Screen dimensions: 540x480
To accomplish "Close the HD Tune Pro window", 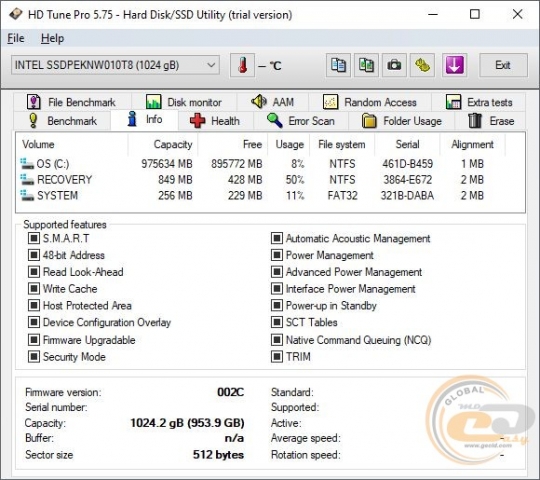I will pyautogui.click(x=517, y=14).
